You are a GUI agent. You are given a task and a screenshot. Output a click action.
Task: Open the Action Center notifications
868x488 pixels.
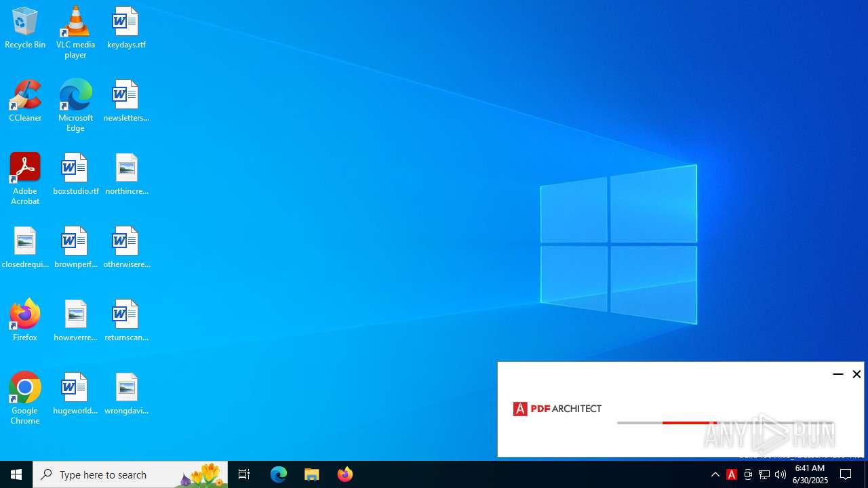coord(846,474)
